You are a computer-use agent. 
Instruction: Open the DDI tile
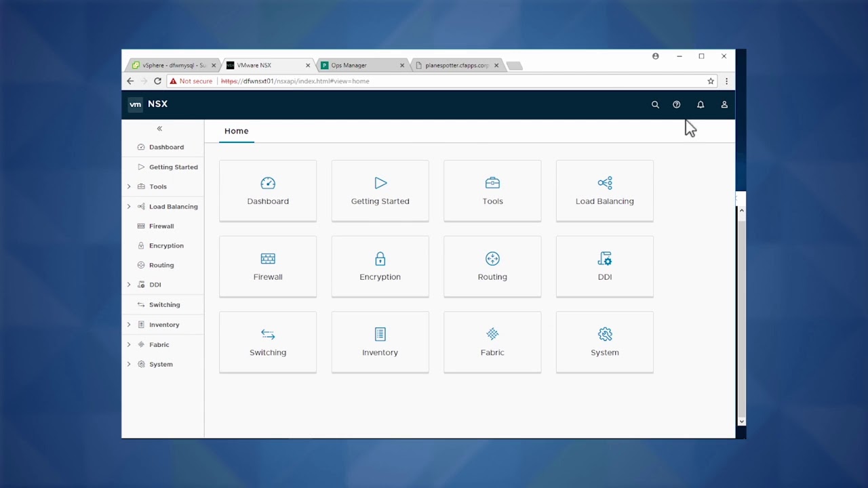604,266
